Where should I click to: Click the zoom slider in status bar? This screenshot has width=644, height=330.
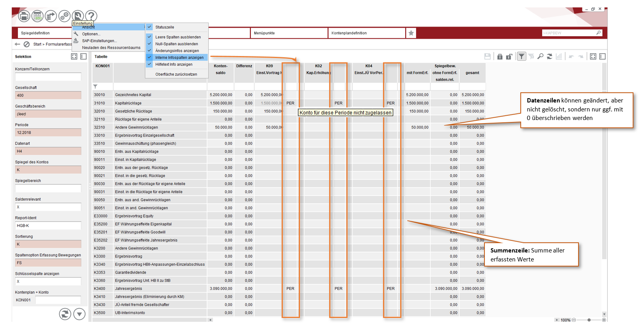click(589, 320)
